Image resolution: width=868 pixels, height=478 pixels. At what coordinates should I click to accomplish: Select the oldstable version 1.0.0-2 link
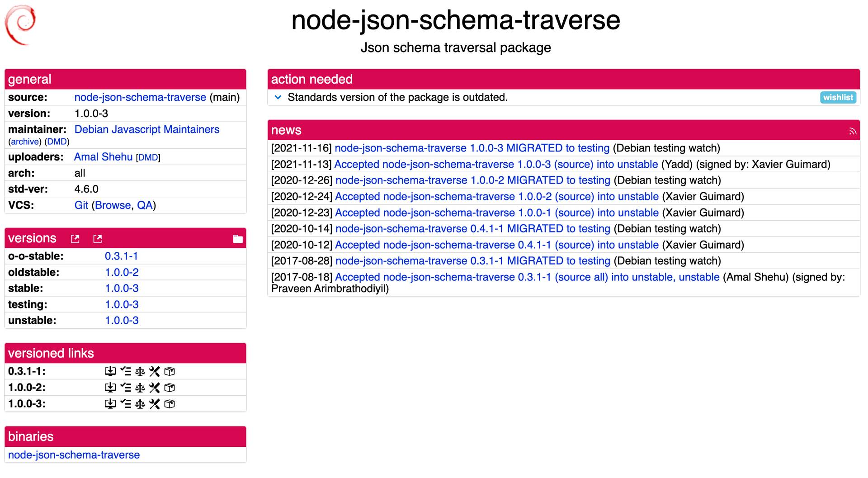(122, 272)
